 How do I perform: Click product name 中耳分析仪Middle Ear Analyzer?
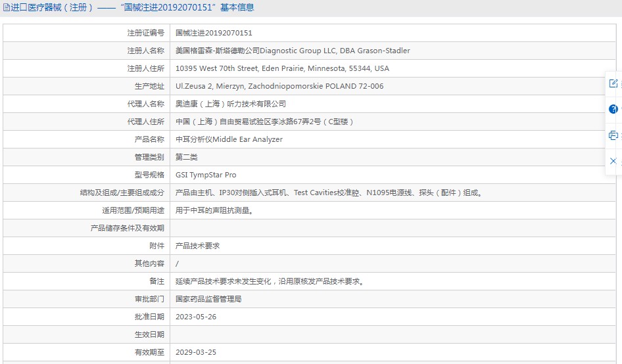[229, 139]
